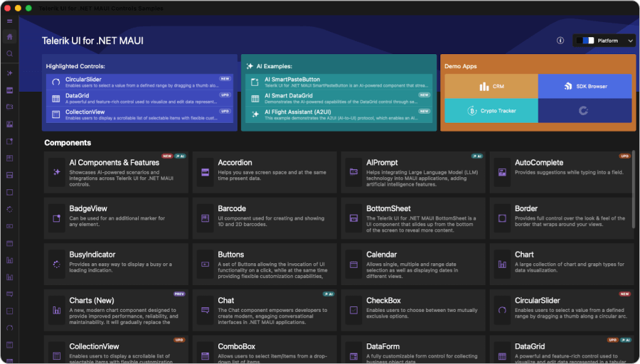Open the BusyIndicator component card
This screenshot has width=640, height=364.
click(116, 264)
